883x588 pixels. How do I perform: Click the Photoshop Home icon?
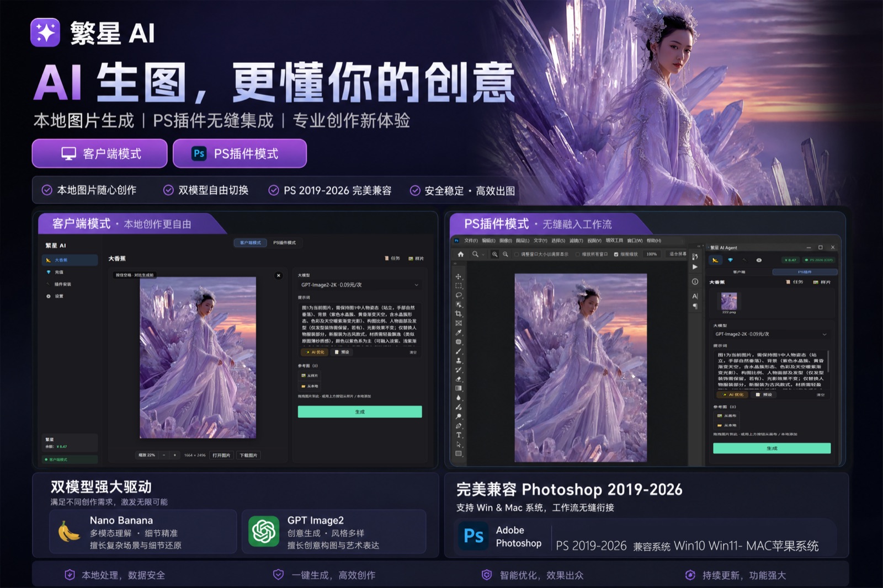click(x=460, y=254)
